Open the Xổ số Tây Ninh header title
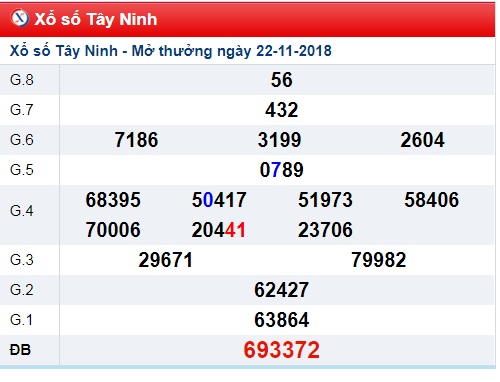 (x=96, y=19)
